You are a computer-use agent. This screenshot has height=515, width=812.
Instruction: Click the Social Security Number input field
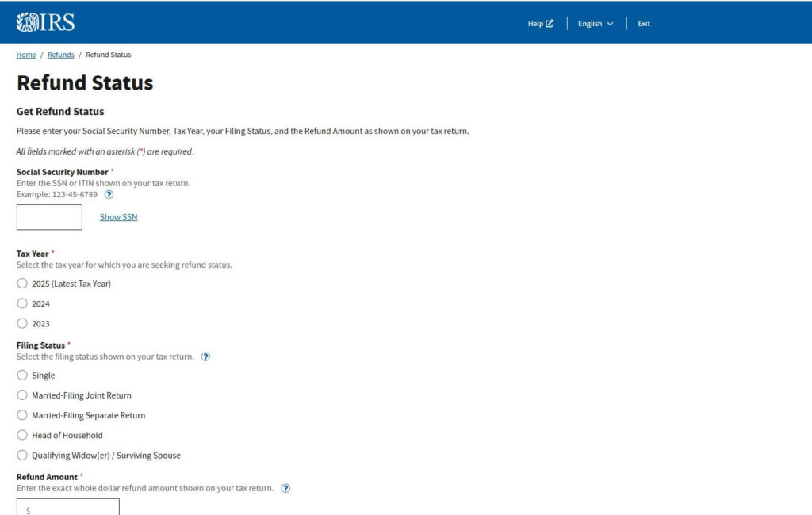click(x=49, y=217)
